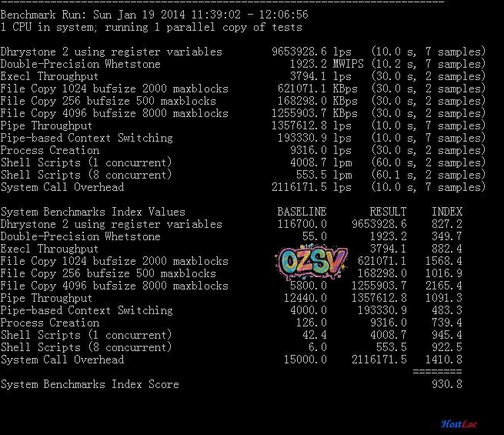The height and width of the screenshot is (435, 504).
Task: Select the 15000.0 System Call baseline value
Action: click(305, 360)
